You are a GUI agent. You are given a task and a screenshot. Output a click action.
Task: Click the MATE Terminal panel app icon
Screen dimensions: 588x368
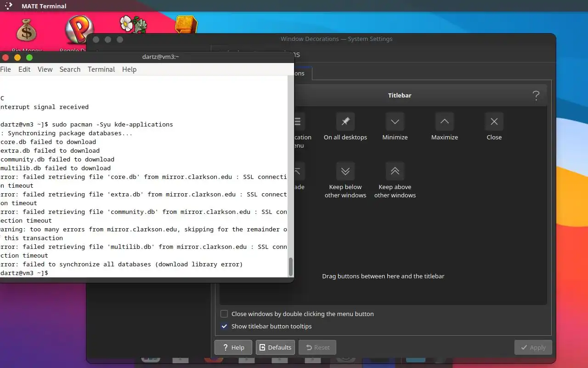coord(8,6)
